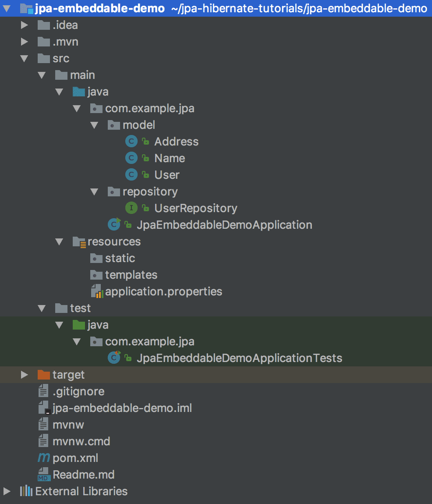This screenshot has width=432, height=504.
Task: Click the jpa-embeddable-demo project root
Action: (x=79, y=8)
